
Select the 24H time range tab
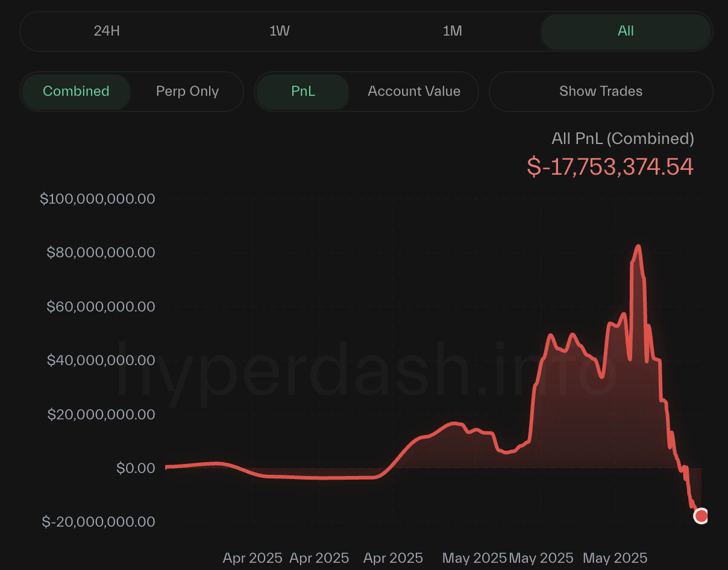107,31
